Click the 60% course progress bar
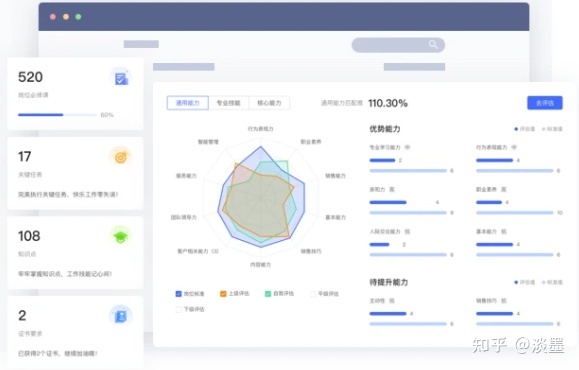Image resolution: width=579 pixels, height=370 pixels. click(x=58, y=115)
